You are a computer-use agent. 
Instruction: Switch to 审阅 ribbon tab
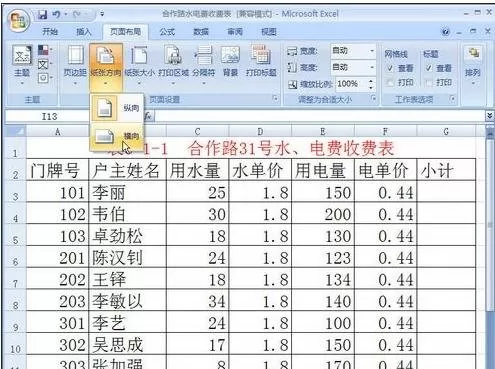point(235,32)
